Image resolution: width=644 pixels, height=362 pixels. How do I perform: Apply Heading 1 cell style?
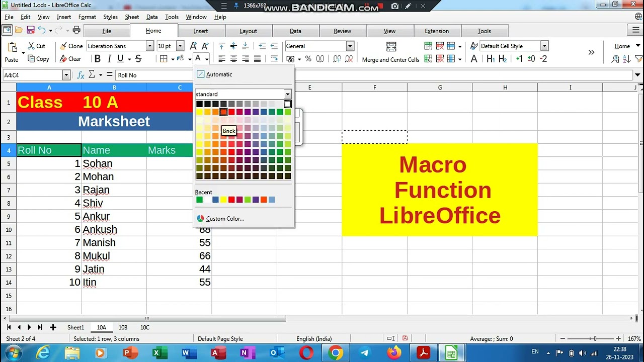coord(491,59)
